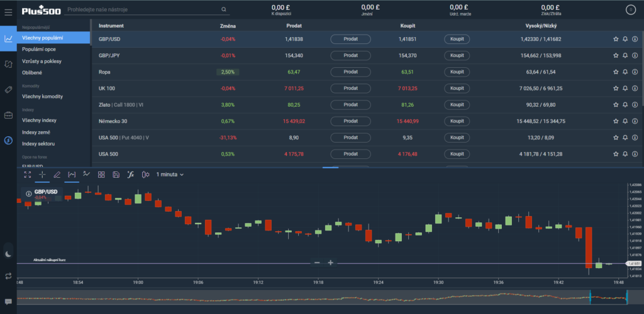
Task: Set alert bell for GBP/USD
Action: click(x=625, y=39)
